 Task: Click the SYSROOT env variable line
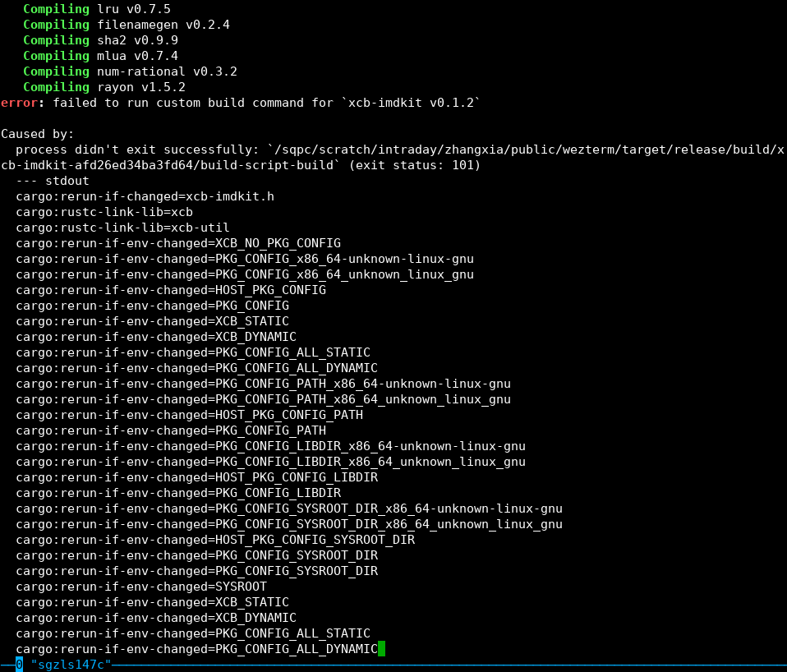pos(145,587)
